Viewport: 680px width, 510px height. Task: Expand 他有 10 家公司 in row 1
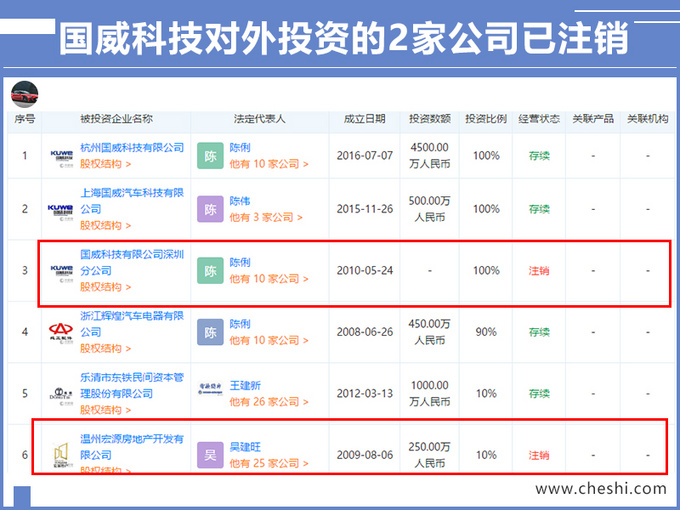coord(269,164)
